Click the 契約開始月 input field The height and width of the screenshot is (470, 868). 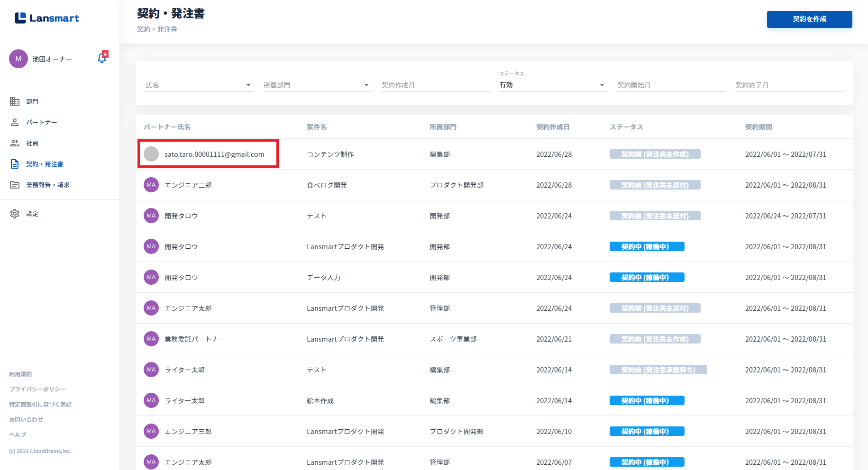coord(670,85)
